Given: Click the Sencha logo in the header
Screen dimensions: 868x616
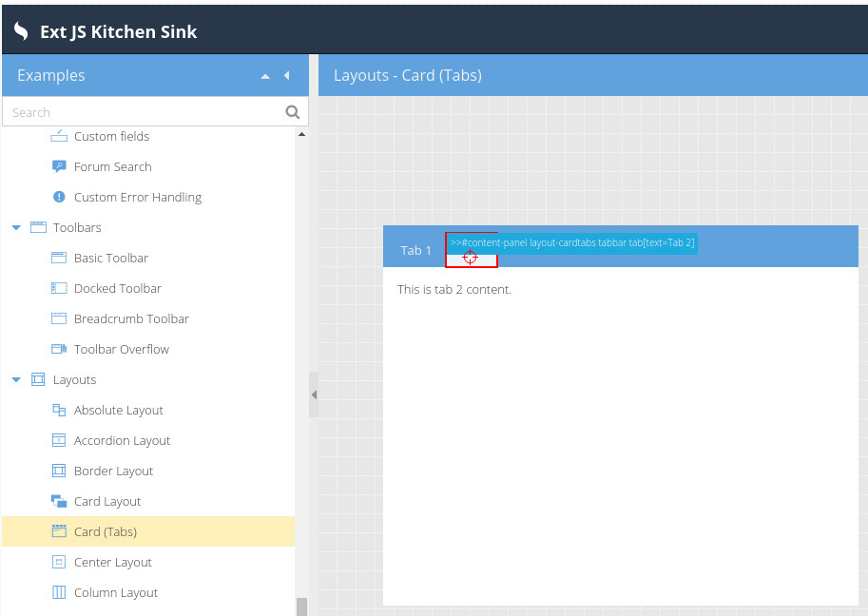Looking at the screenshot, I should 21,31.
